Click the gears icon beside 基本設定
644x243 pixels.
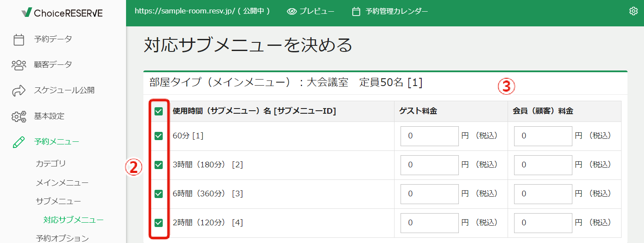19,116
